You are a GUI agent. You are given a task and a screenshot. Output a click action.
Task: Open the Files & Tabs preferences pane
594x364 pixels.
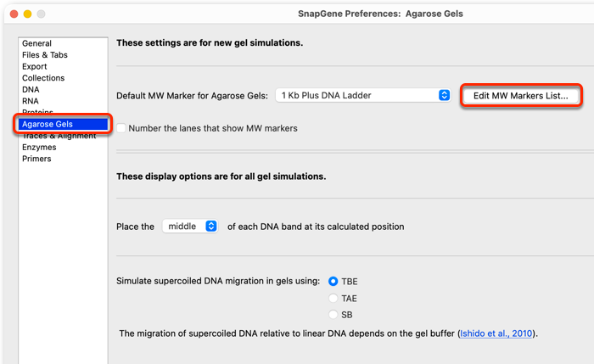coord(45,55)
